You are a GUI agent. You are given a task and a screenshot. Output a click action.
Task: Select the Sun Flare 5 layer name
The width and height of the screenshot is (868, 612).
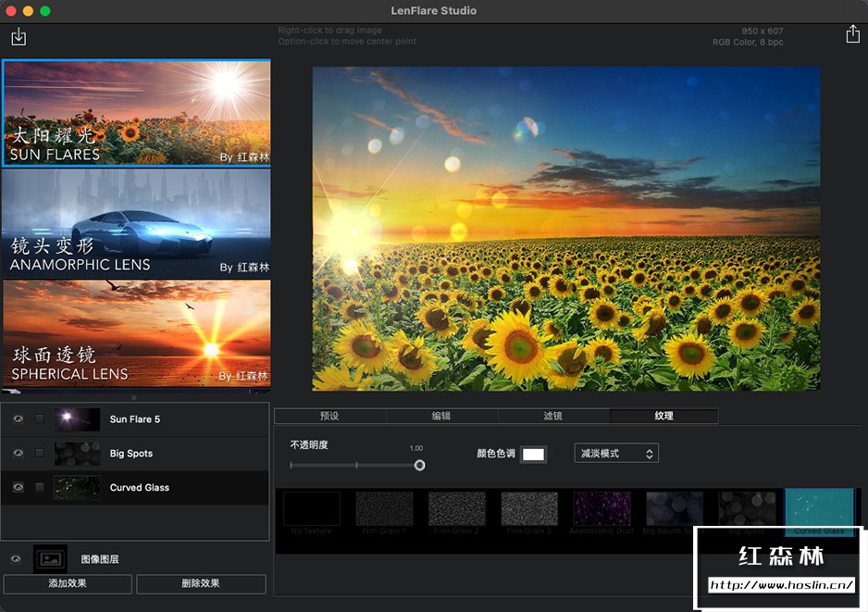[x=135, y=419]
